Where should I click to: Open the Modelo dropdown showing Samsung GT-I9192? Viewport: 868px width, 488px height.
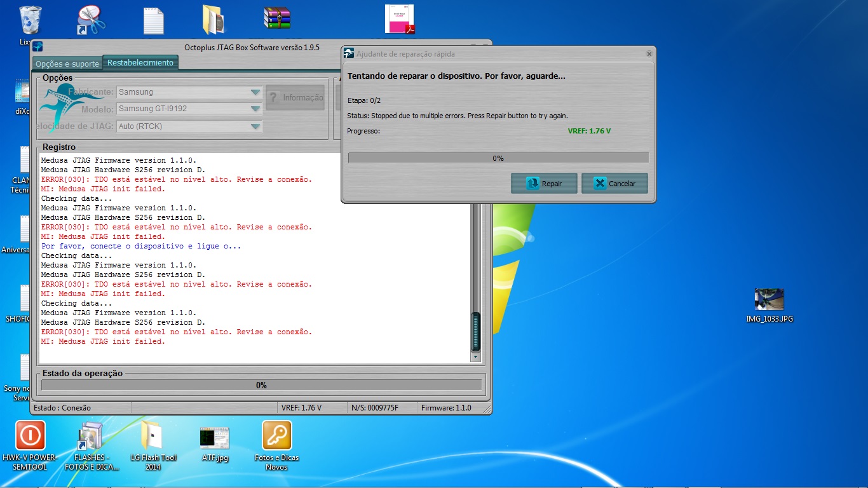[x=189, y=109]
